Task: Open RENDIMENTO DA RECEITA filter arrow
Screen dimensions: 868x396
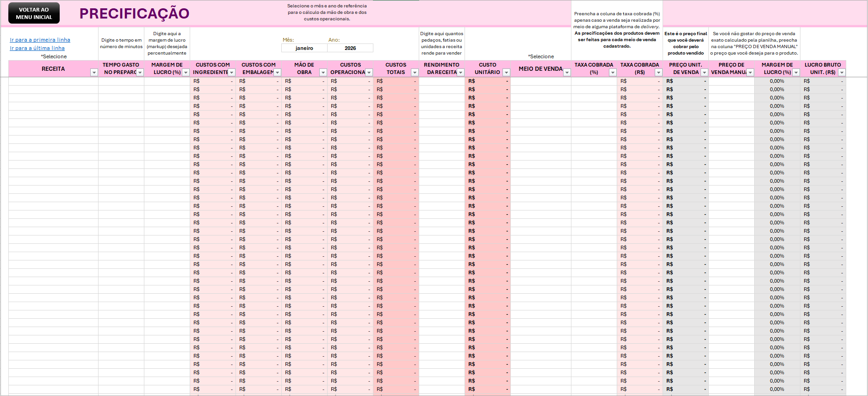Action: [460, 73]
